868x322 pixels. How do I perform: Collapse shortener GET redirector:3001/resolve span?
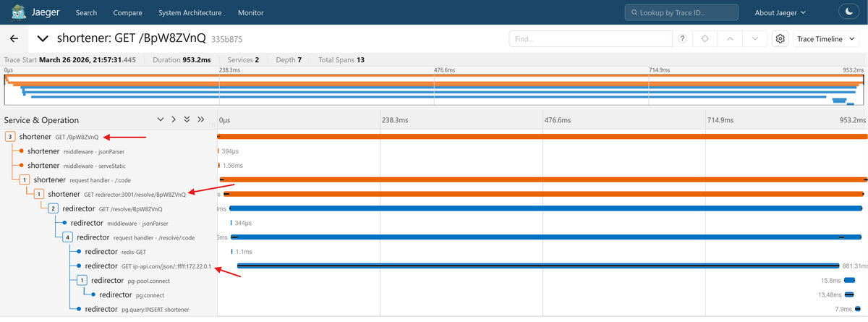(x=39, y=194)
